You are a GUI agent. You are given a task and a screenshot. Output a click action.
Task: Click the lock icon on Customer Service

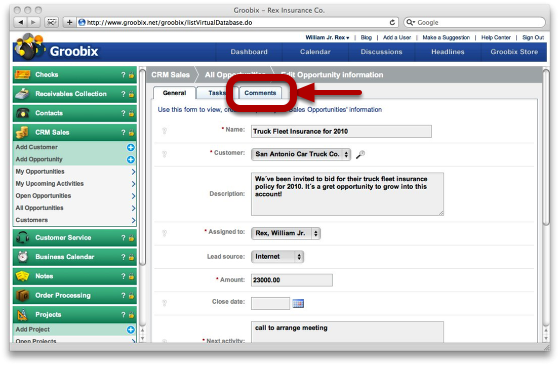(x=131, y=238)
